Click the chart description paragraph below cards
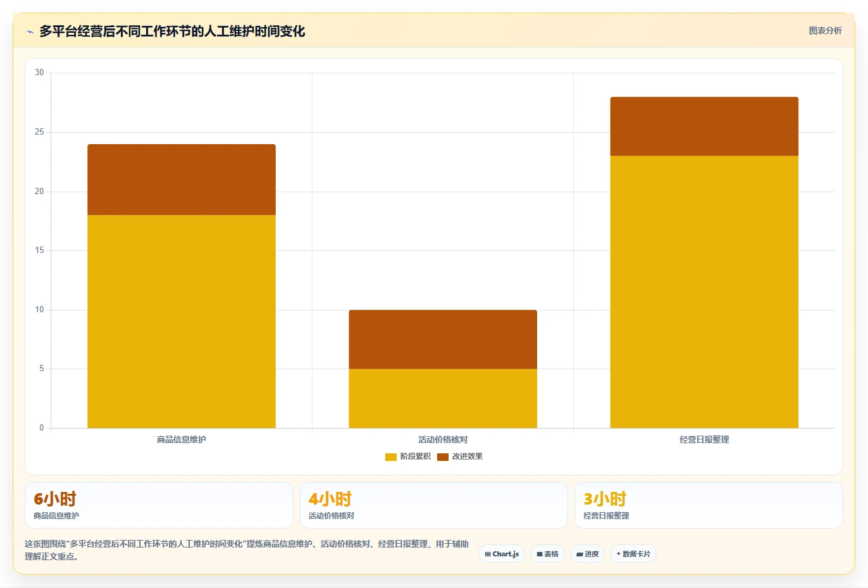Image resolution: width=868 pixels, height=588 pixels. tap(247, 550)
